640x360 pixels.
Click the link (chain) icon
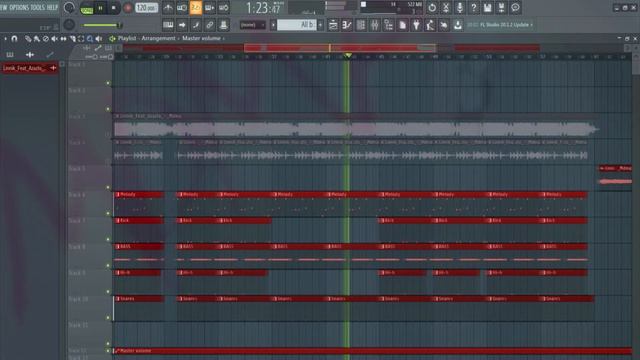[209, 25]
